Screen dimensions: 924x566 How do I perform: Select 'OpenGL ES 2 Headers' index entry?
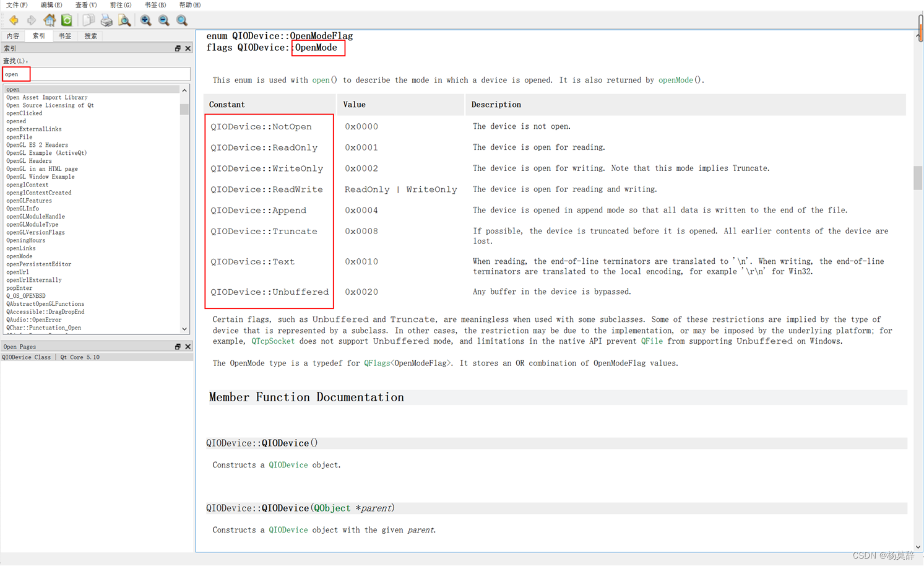point(37,145)
